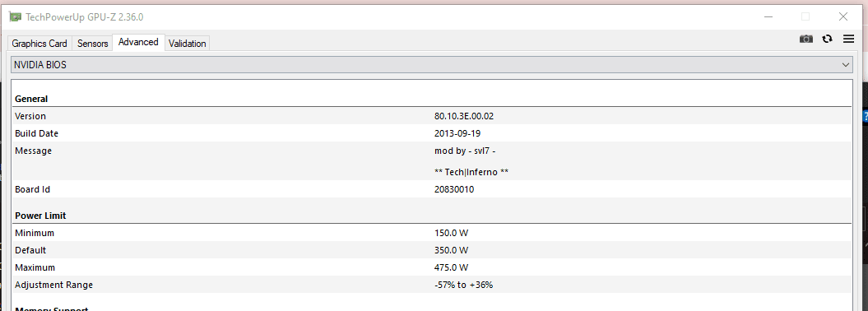Select the 150.0 W value
This screenshot has height=311, width=868.
[x=451, y=233]
